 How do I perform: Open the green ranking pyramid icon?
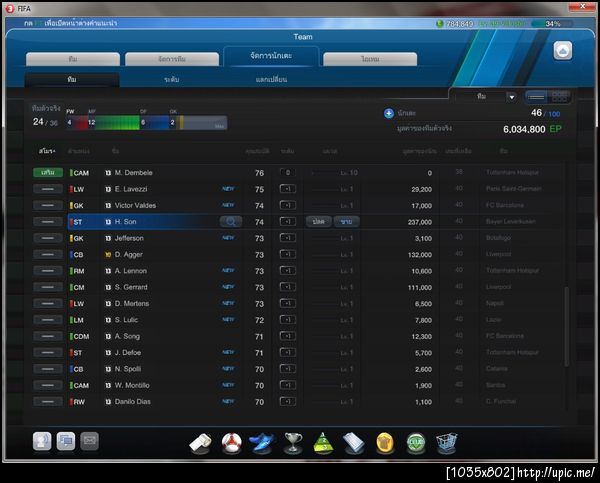coord(323,443)
